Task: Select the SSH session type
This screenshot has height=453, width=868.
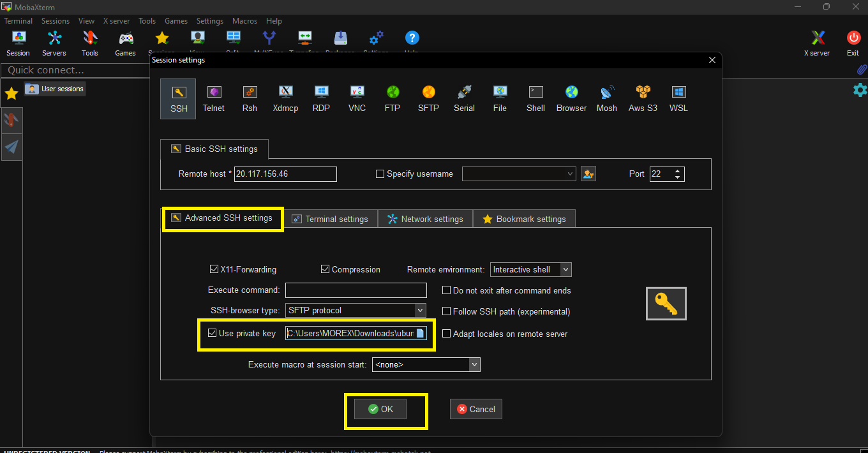Action: coord(179,99)
